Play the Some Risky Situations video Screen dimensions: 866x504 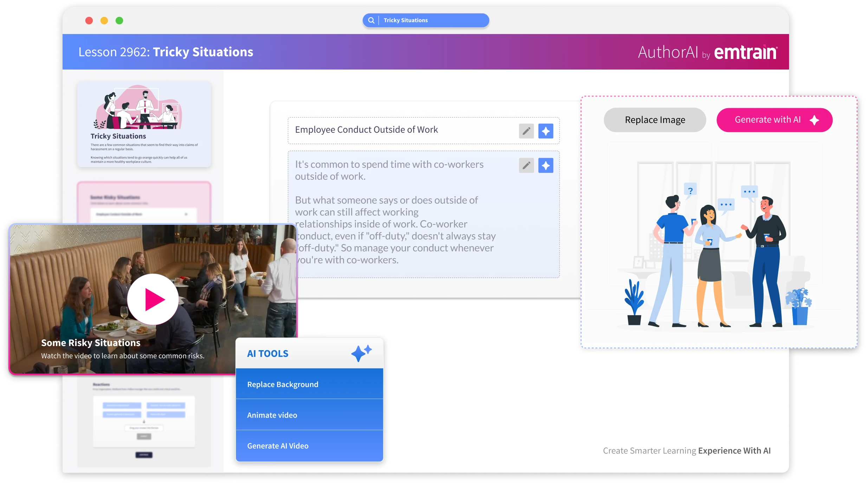pyautogui.click(x=153, y=299)
